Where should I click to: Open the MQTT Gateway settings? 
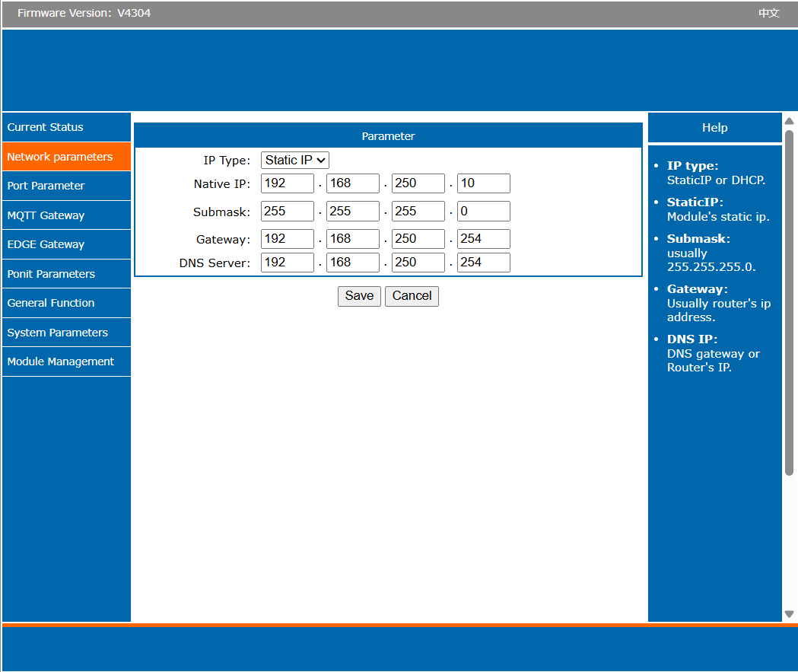pos(66,215)
